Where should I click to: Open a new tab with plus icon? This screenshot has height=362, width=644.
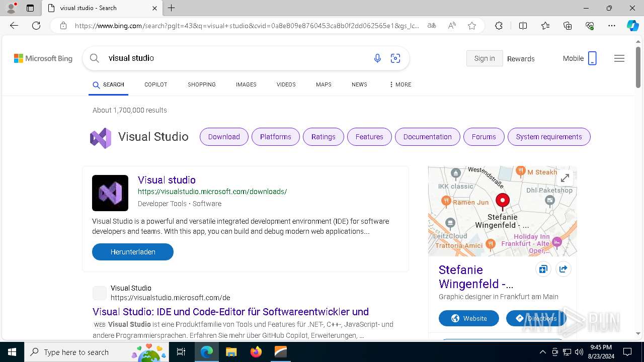[172, 8]
